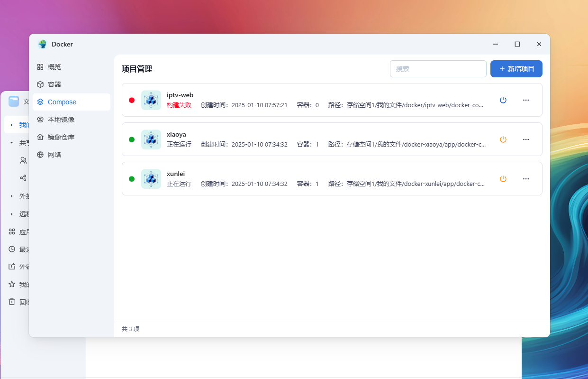Open 网络 network page
Image resolution: width=588 pixels, height=379 pixels.
click(x=71, y=155)
